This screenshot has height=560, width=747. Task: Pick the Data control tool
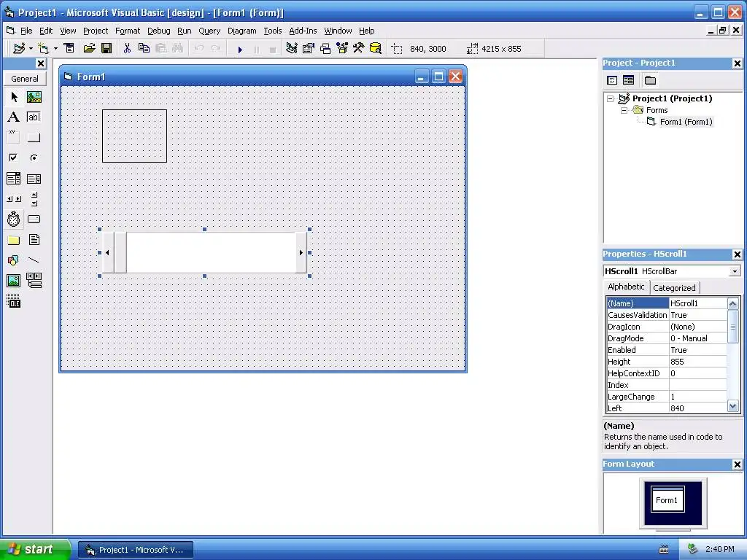(x=34, y=281)
